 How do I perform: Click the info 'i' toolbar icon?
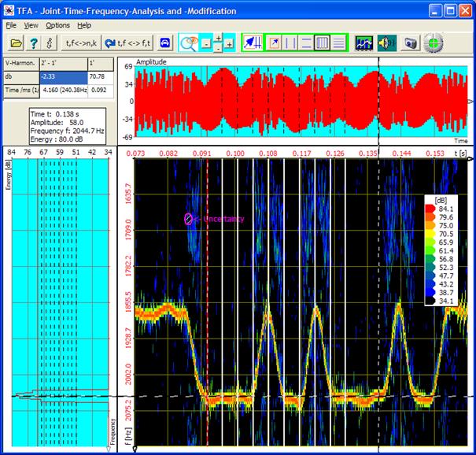tap(50, 43)
